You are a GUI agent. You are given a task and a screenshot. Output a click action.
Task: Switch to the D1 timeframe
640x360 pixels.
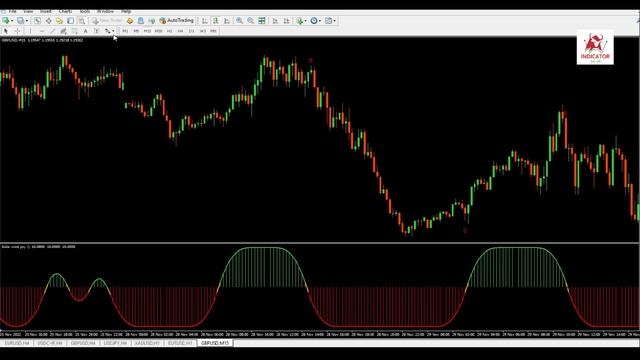pyautogui.click(x=191, y=31)
